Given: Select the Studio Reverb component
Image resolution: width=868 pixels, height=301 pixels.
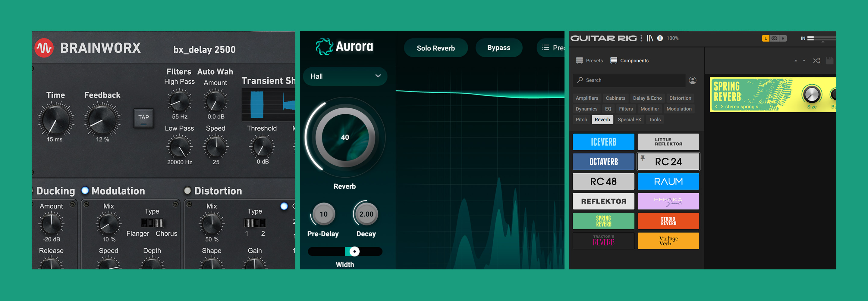Looking at the screenshot, I should point(668,221).
